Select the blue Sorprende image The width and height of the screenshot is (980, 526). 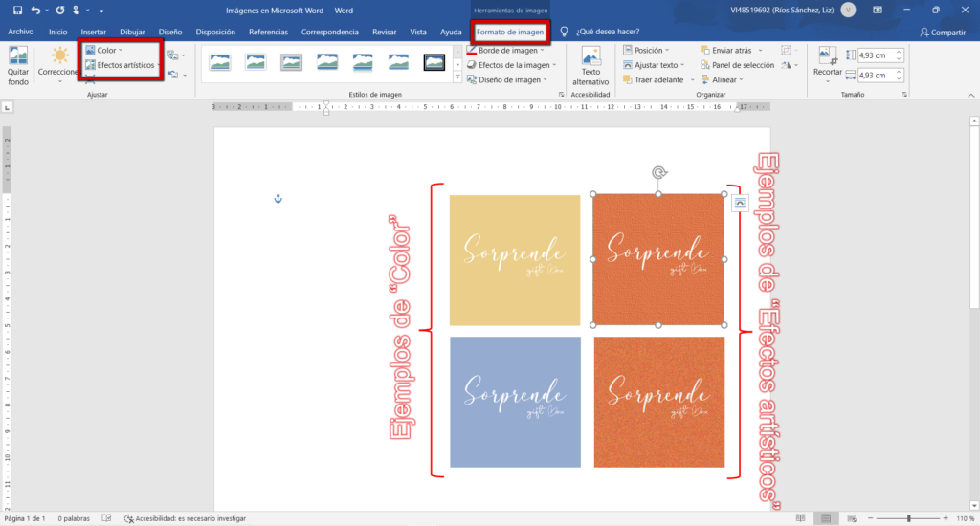click(x=515, y=402)
